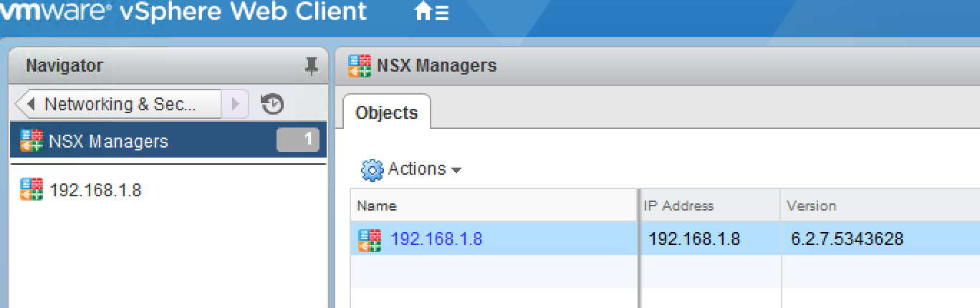Viewport: 980px width, 308px height.
Task: Open the 192.168.1.8 link in table
Action: 436,239
